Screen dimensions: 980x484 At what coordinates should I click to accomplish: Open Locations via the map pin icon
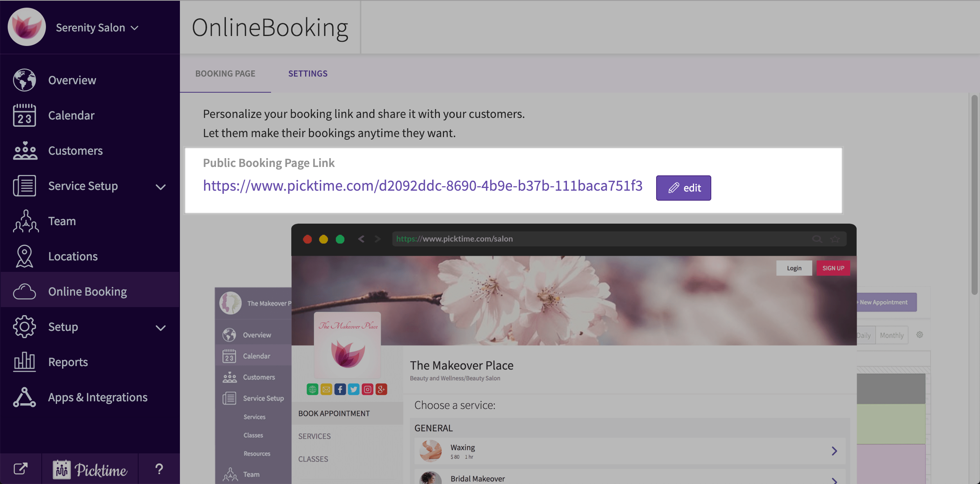(24, 256)
